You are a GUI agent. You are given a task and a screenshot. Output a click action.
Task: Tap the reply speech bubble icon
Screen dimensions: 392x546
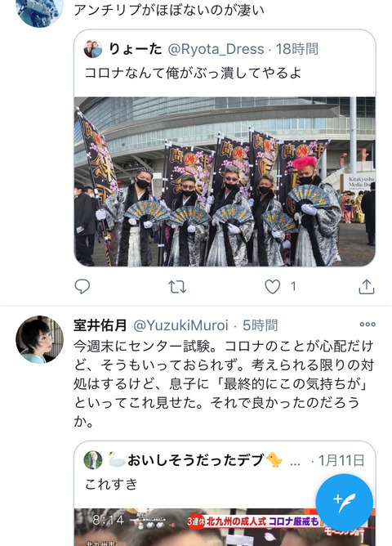coord(82,287)
